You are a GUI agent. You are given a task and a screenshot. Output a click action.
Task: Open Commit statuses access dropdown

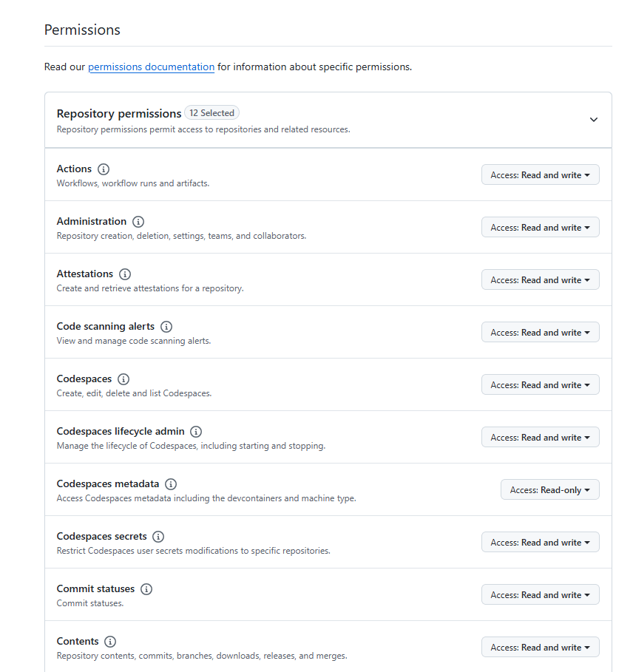click(540, 594)
